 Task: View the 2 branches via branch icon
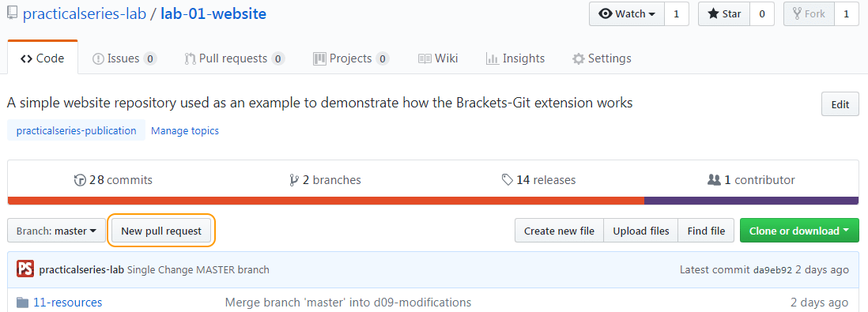click(294, 180)
